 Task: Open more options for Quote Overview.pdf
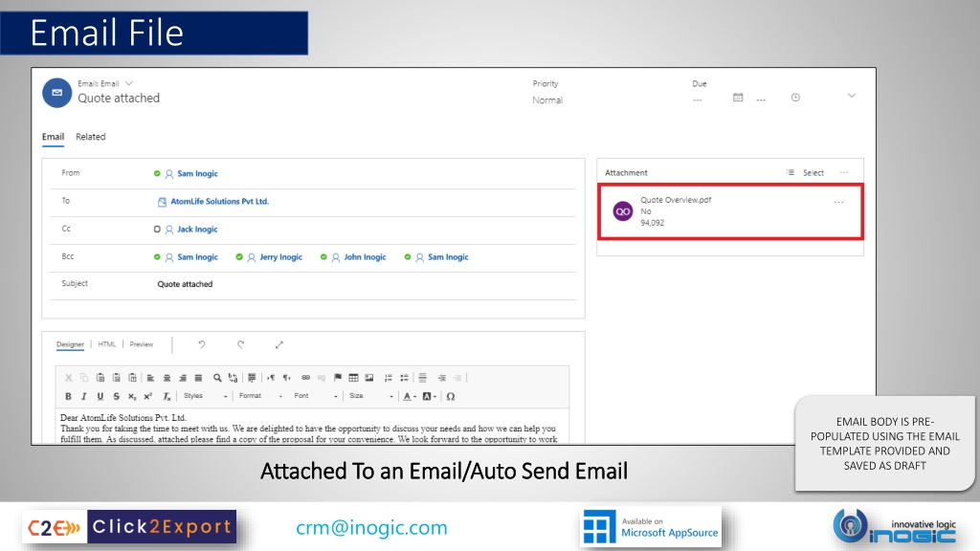click(x=838, y=203)
